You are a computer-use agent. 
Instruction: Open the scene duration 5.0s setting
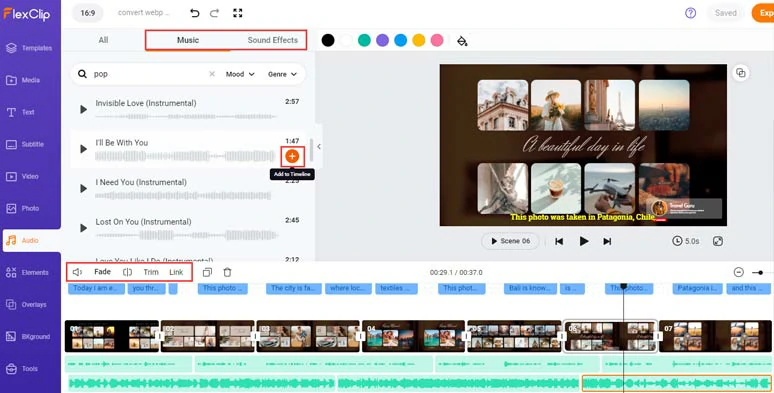point(686,241)
